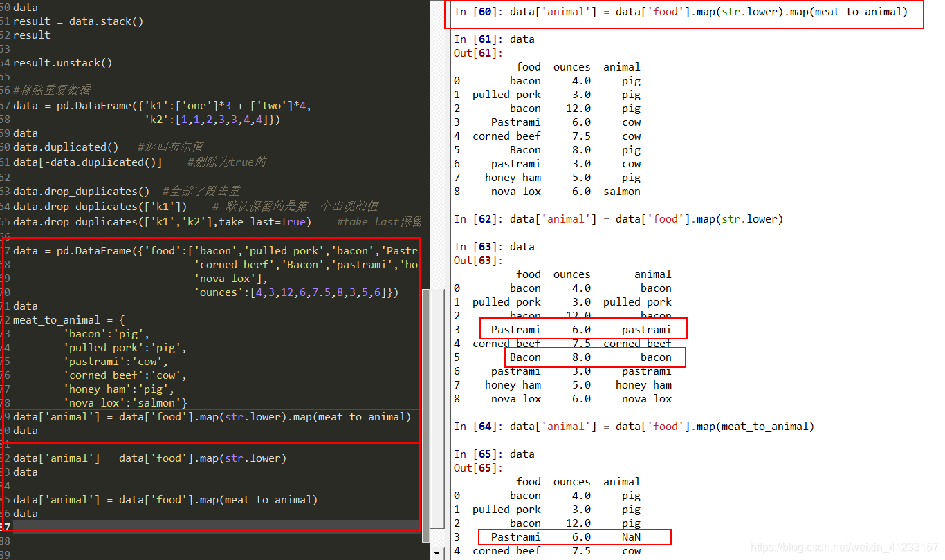Click 'salmon' cell in Out[61] table
The image size is (945, 560).
pyautogui.click(x=622, y=191)
